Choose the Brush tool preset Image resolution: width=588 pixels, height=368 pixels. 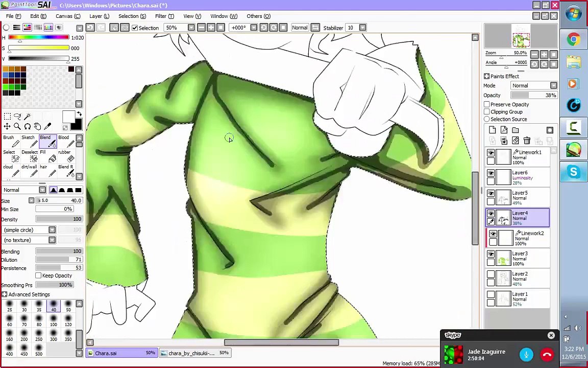click(x=11, y=142)
